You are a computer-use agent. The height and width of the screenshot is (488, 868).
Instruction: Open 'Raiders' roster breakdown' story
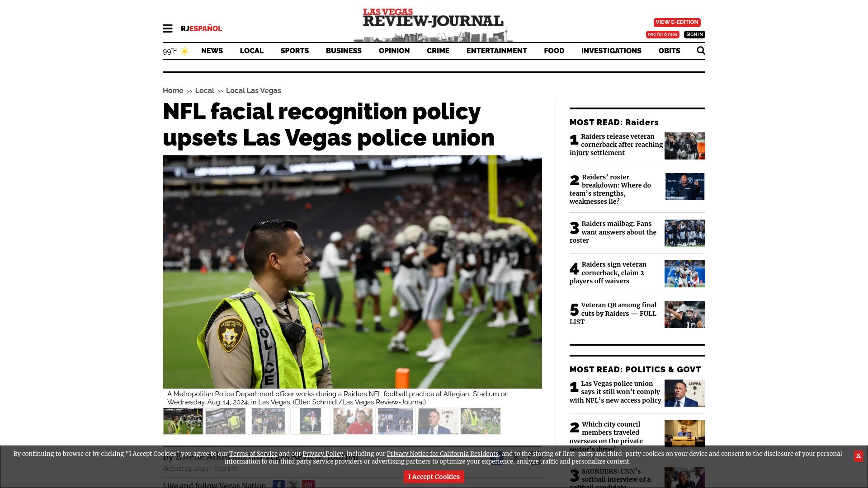pyautogui.click(x=610, y=189)
